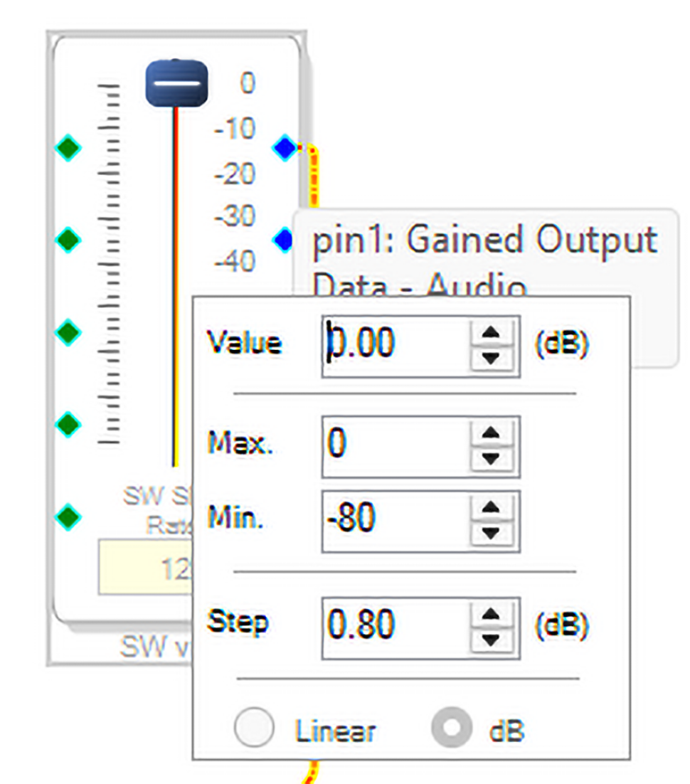This screenshot has width=690, height=784.
Task: Click the second green input pin diamond
Action: [x=68, y=239]
